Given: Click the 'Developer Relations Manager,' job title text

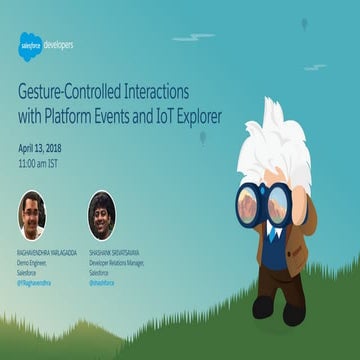Looking at the screenshot, I should (x=116, y=263).
